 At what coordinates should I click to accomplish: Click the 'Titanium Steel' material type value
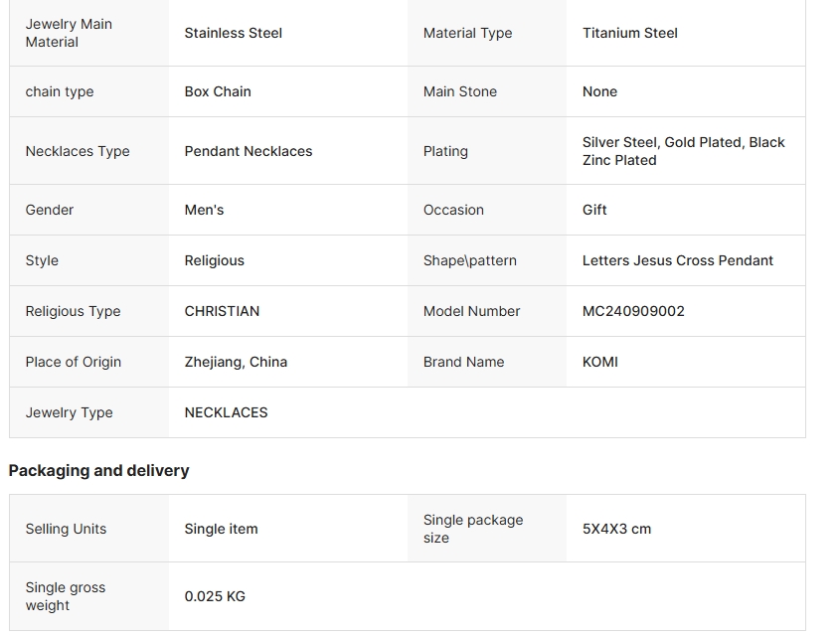point(629,33)
